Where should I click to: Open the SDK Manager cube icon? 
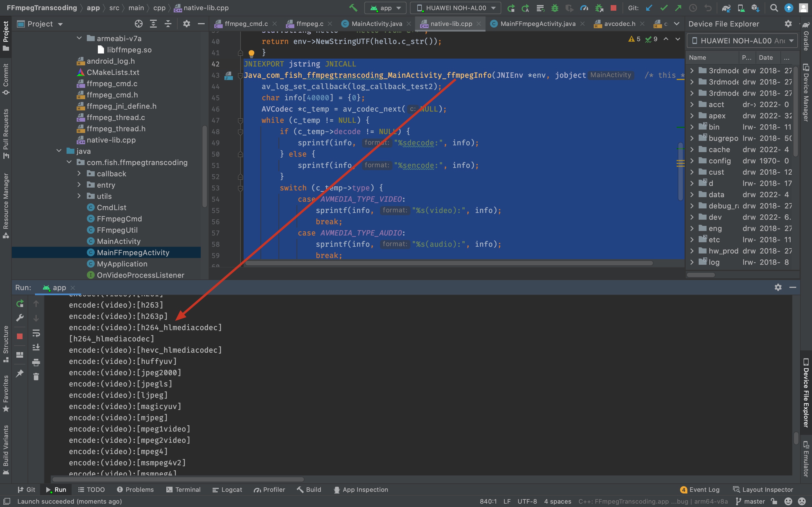(x=755, y=8)
